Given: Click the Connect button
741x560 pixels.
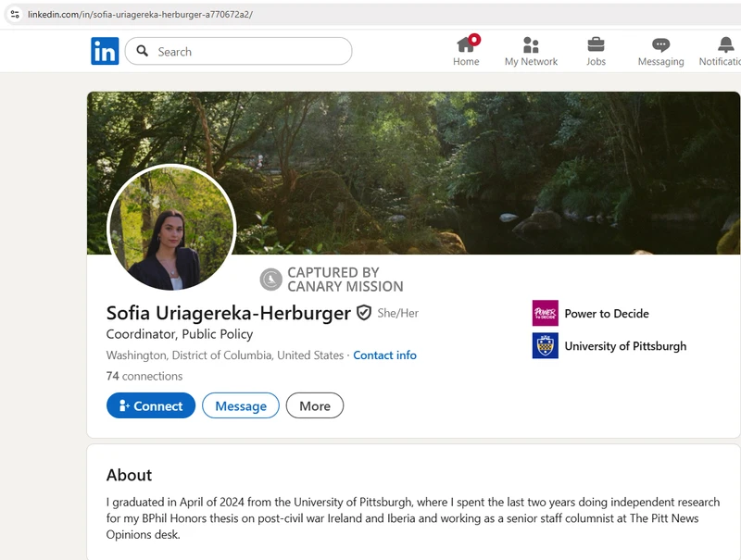Looking at the screenshot, I should click(x=151, y=405).
